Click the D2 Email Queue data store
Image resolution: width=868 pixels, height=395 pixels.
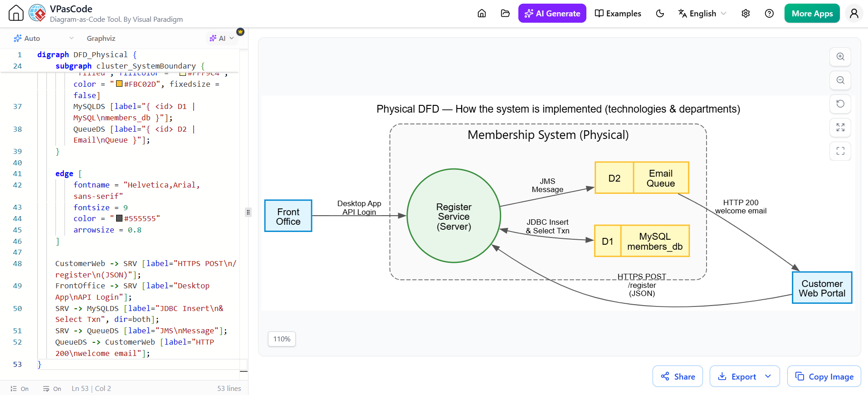642,178
